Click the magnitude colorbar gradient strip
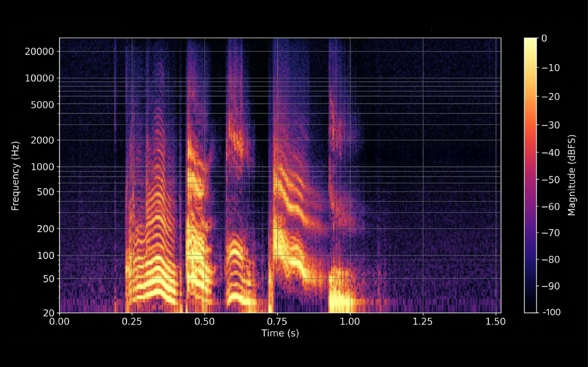Viewport: 588px width, 367px height. click(x=530, y=175)
